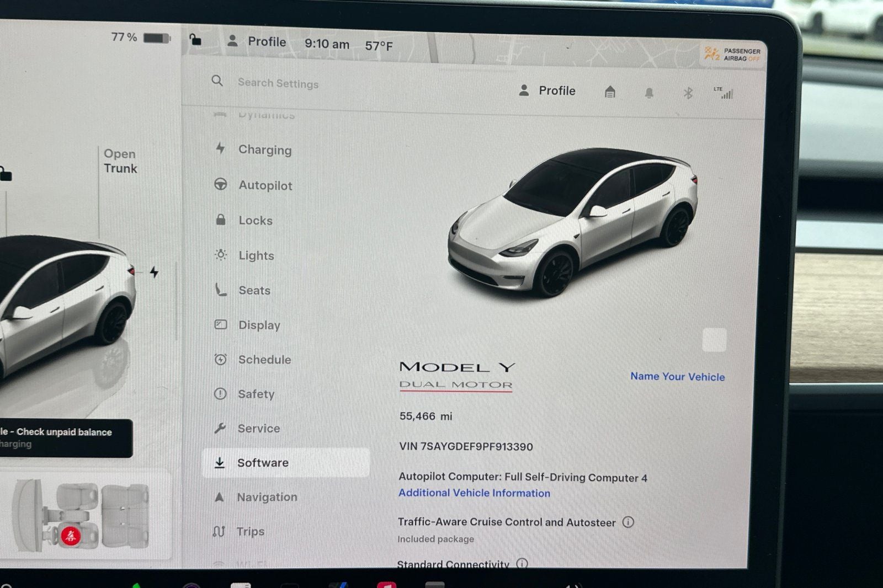Tap the Safety exclamation icon
Screen dimensions: 883x588
tap(220, 393)
